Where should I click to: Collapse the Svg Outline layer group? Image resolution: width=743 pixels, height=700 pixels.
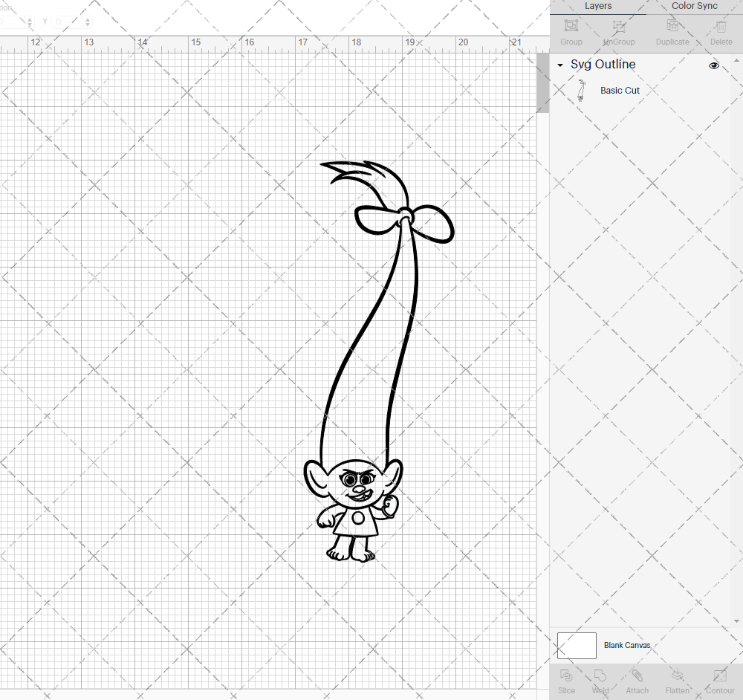tap(559, 65)
